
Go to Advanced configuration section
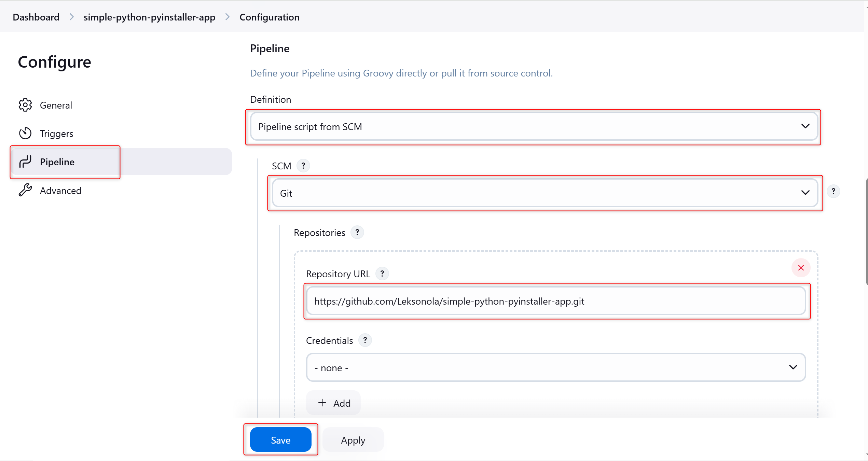tap(122, 190)
